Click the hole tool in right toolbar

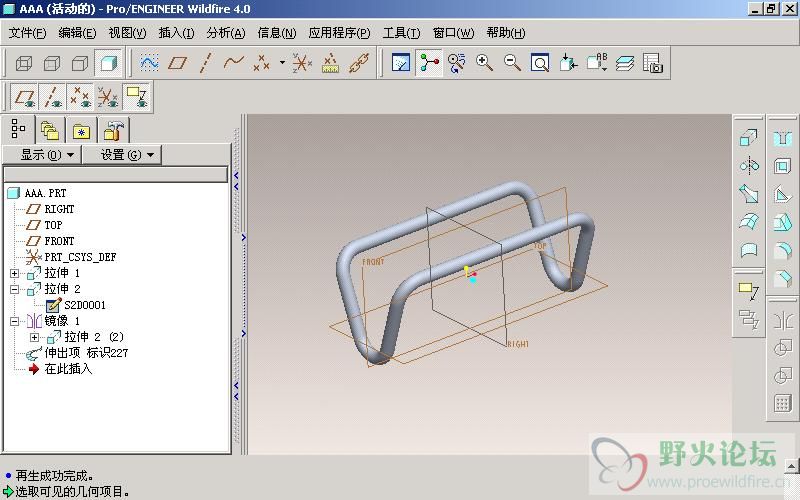coord(782,138)
